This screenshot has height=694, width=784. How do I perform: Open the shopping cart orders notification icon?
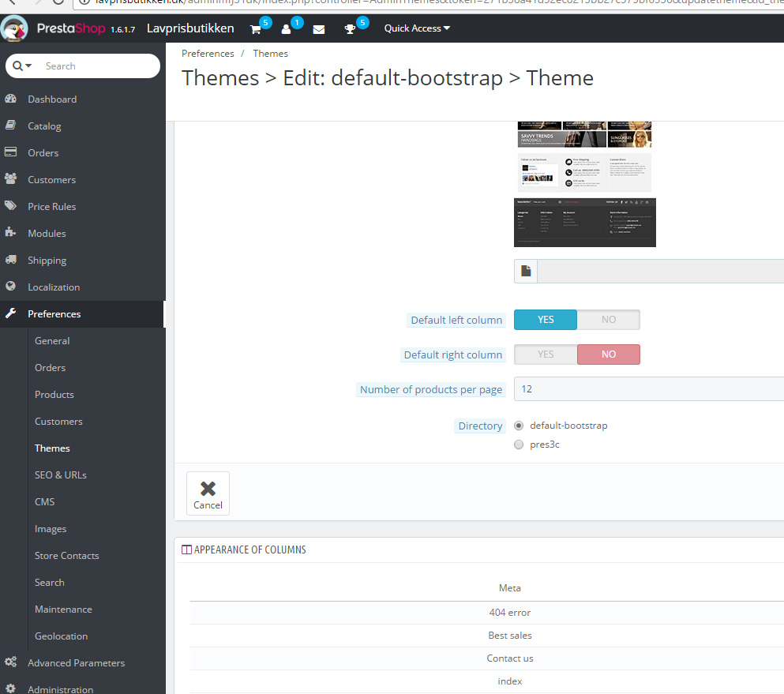tap(256, 29)
